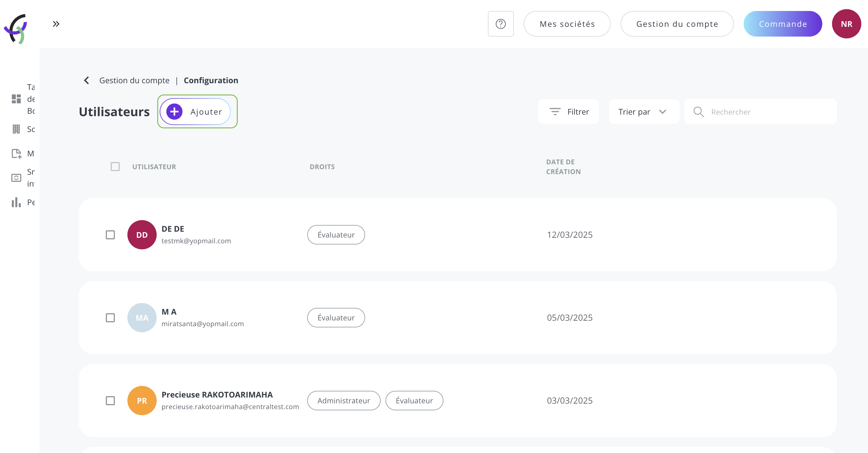This screenshot has width=868, height=453.
Task: Click the Rechercher search field
Action: click(761, 112)
